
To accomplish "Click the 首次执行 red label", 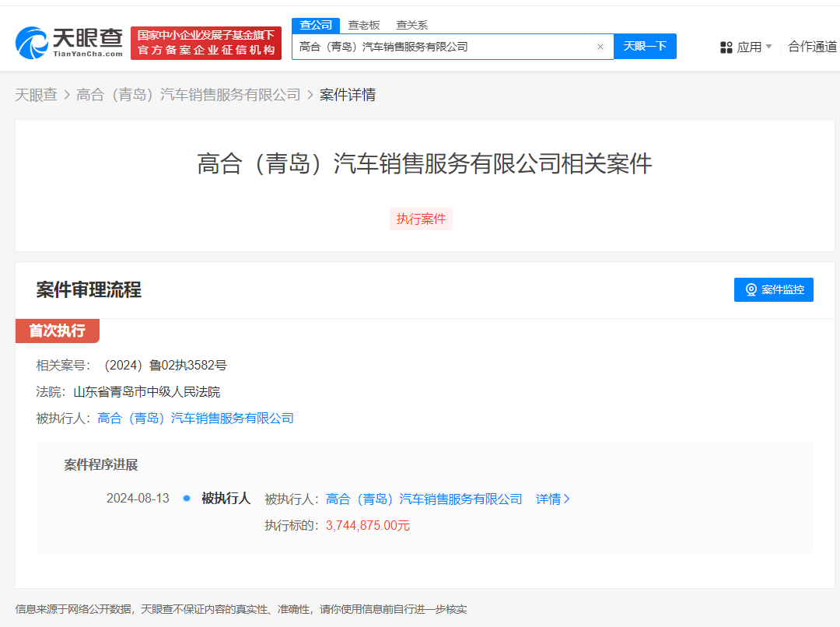I will coord(58,331).
